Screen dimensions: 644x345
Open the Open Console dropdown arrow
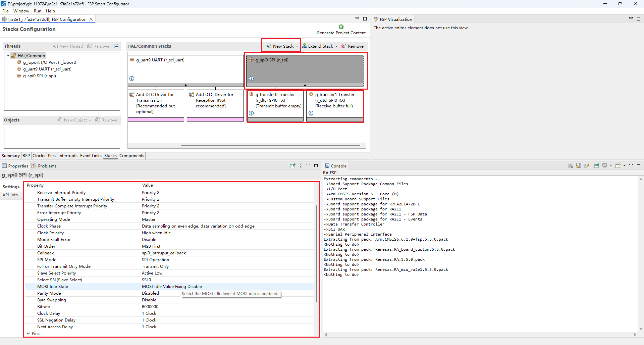click(x=624, y=165)
